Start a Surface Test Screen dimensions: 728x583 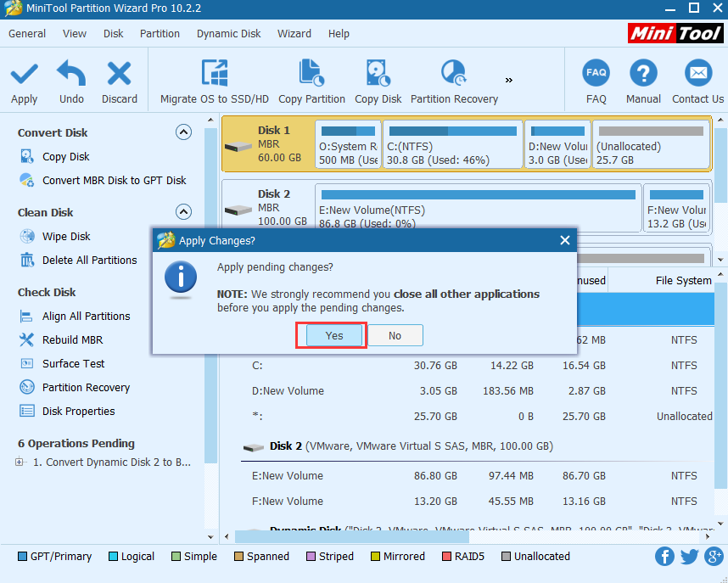tap(73, 364)
